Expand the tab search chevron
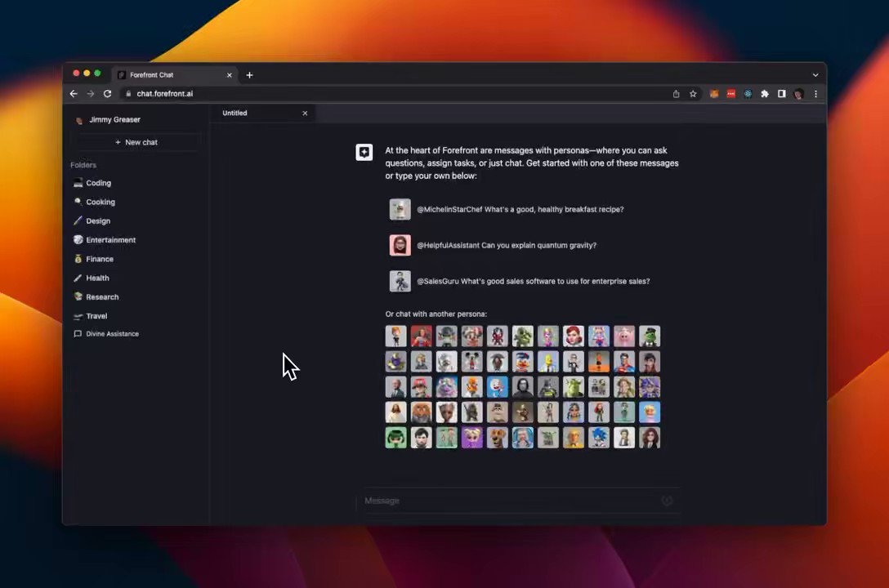 [815, 75]
